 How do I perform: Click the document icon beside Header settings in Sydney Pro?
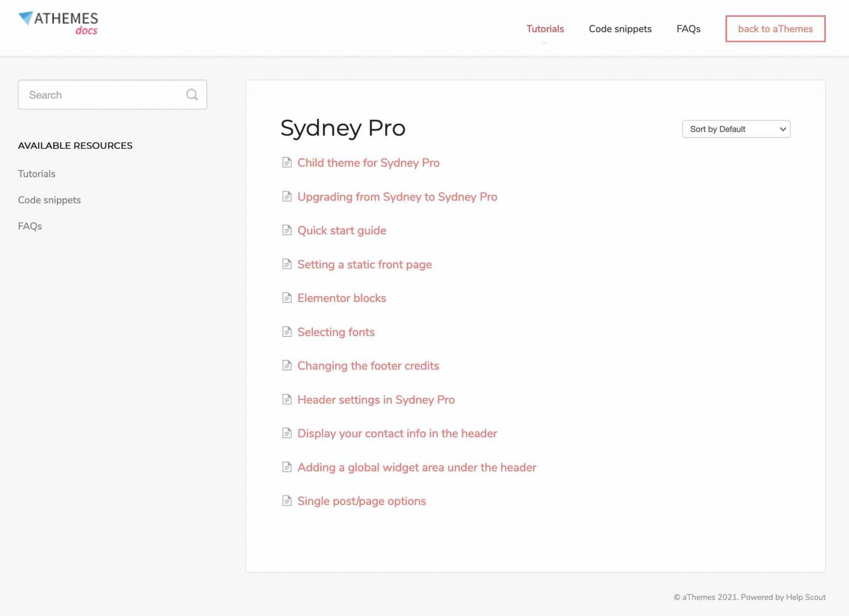[287, 399]
